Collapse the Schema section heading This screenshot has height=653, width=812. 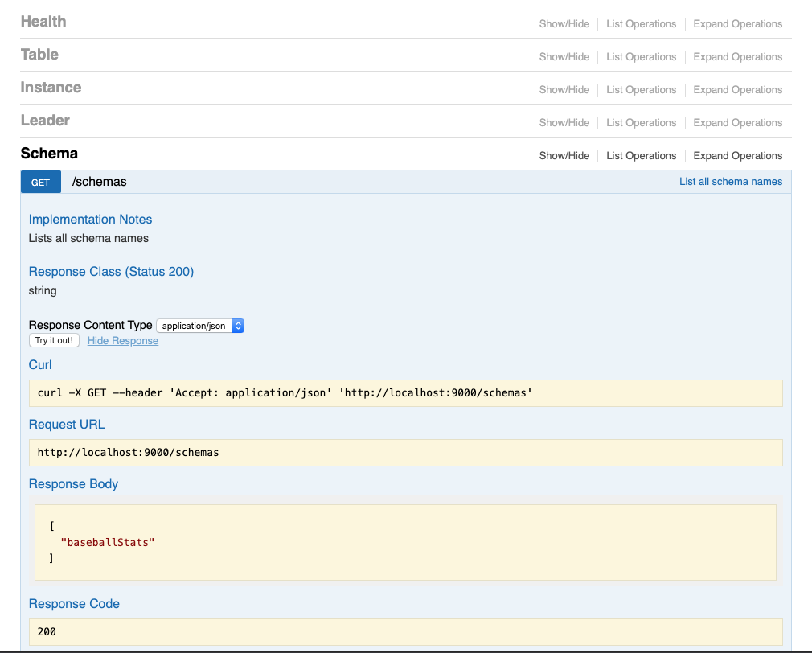click(x=49, y=154)
